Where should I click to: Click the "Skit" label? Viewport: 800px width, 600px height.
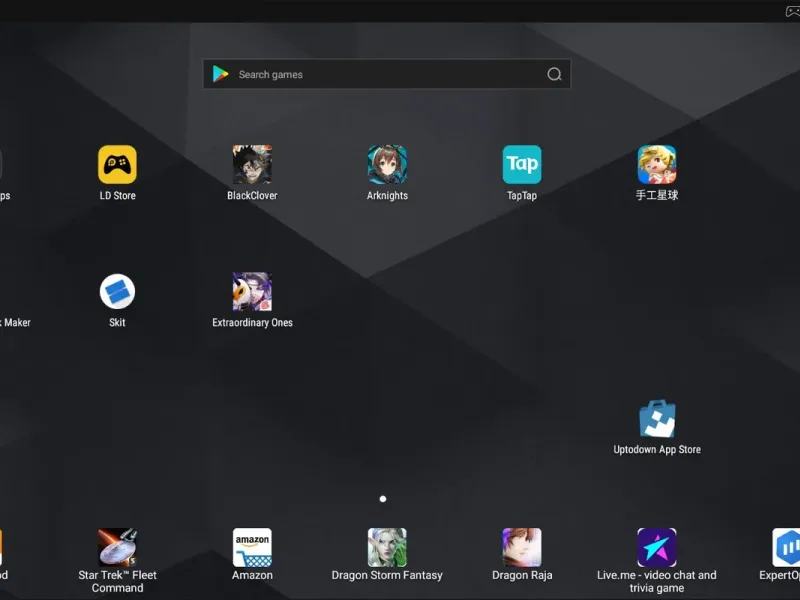click(x=117, y=322)
